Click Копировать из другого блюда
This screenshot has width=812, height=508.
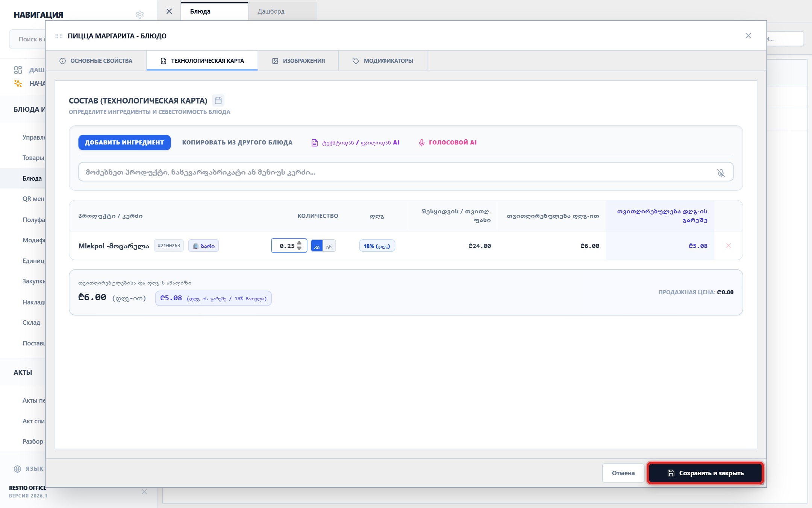click(237, 142)
